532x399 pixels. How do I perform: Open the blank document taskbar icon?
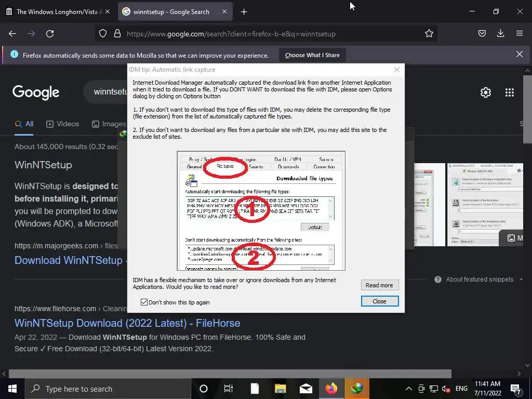(255, 389)
